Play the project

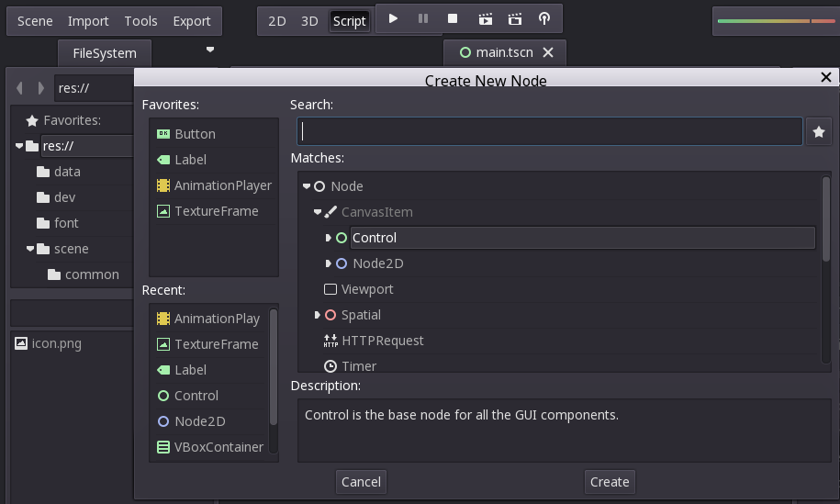(393, 18)
